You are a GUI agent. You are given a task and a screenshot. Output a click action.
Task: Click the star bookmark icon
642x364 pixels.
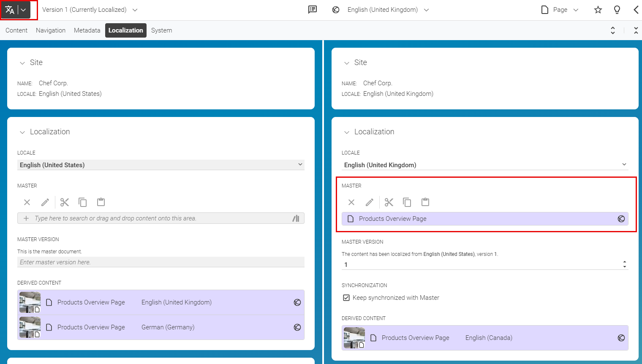pyautogui.click(x=598, y=10)
